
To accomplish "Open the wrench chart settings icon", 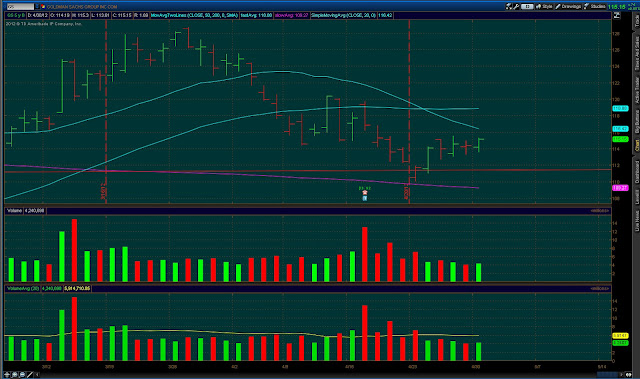I will pos(516,6).
